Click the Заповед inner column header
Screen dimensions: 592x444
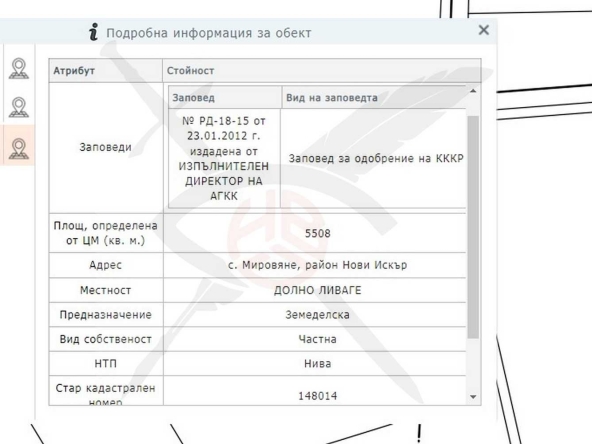(225, 98)
